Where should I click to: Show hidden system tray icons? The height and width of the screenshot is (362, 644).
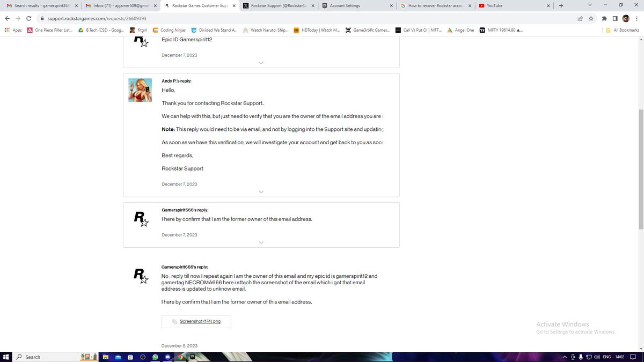565,357
